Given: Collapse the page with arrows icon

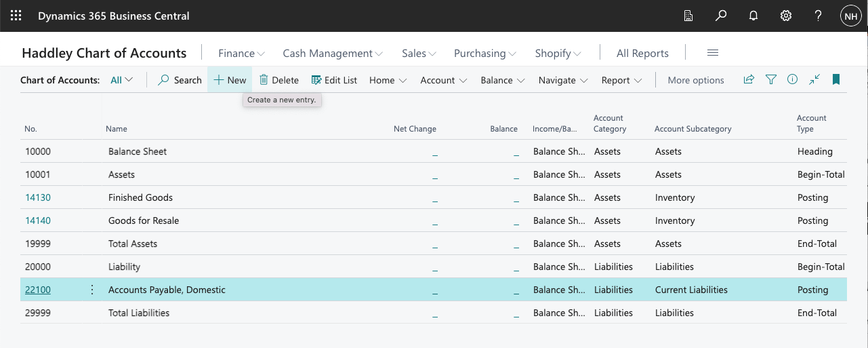Looking at the screenshot, I should pos(814,80).
